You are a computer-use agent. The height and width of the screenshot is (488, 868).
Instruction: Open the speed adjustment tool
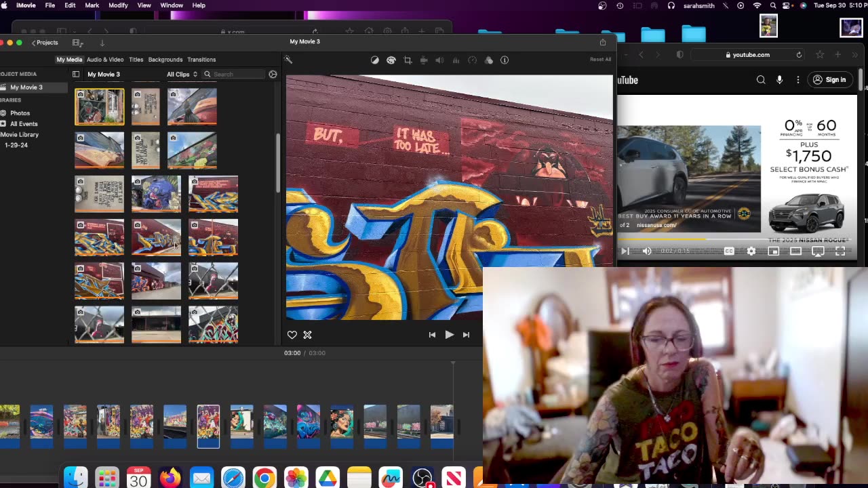(x=473, y=60)
